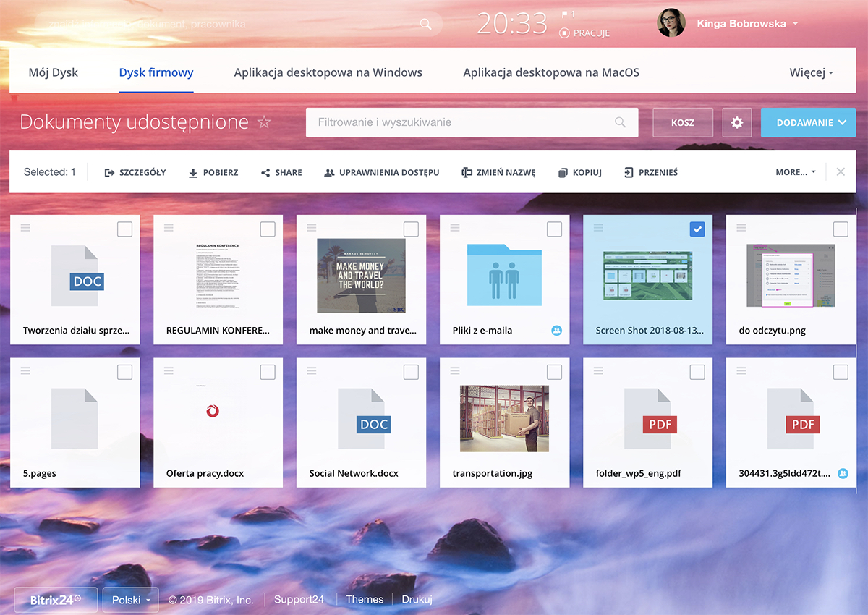Image resolution: width=868 pixels, height=615 pixels.
Task: Open the make money and travel image thumbnail
Action: (x=361, y=276)
